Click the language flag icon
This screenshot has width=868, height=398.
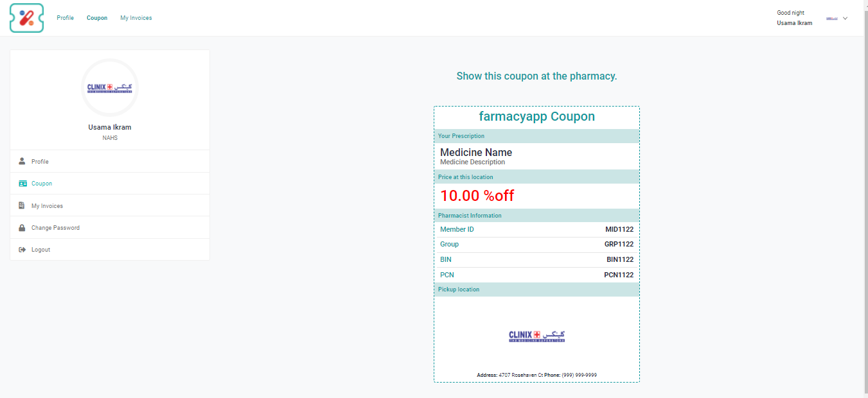click(831, 19)
